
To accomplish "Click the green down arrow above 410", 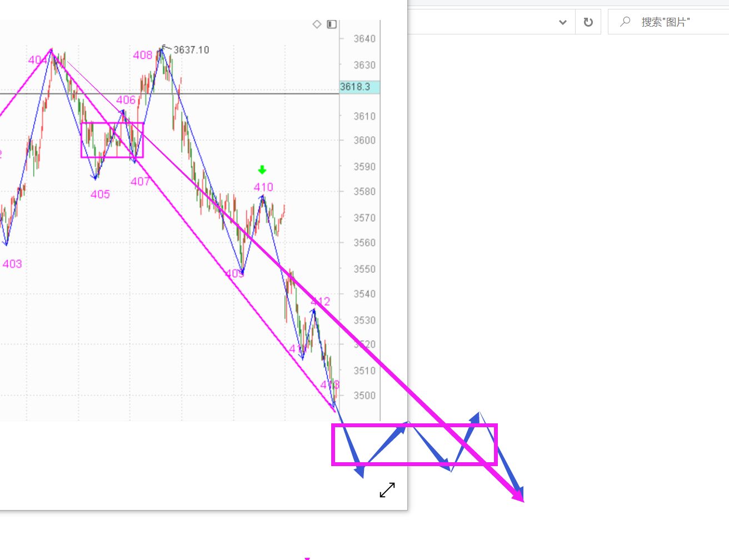I will 262,170.
